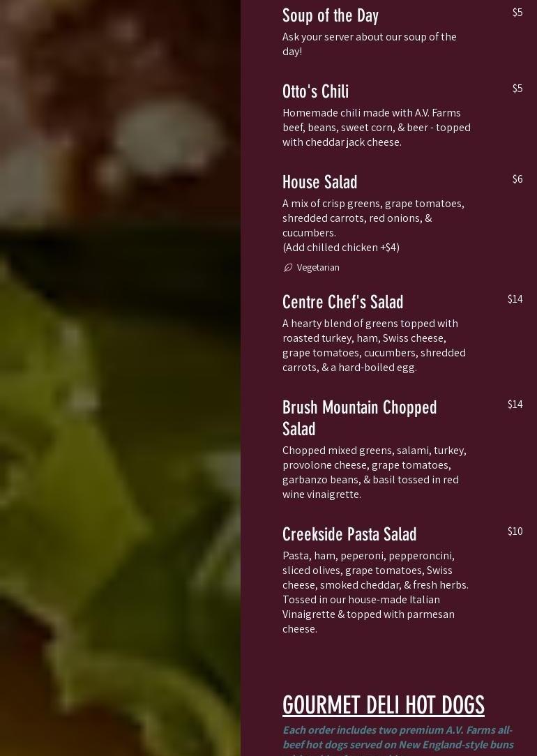Open the Gourmet Deli Hot Dogs section heading
This screenshot has width=537, height=756.
pyautogui.click(x=384, y=705)
